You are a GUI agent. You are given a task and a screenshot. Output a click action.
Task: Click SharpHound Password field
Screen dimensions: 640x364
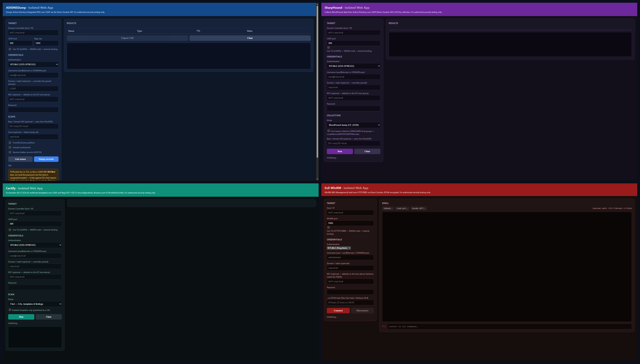353,109
